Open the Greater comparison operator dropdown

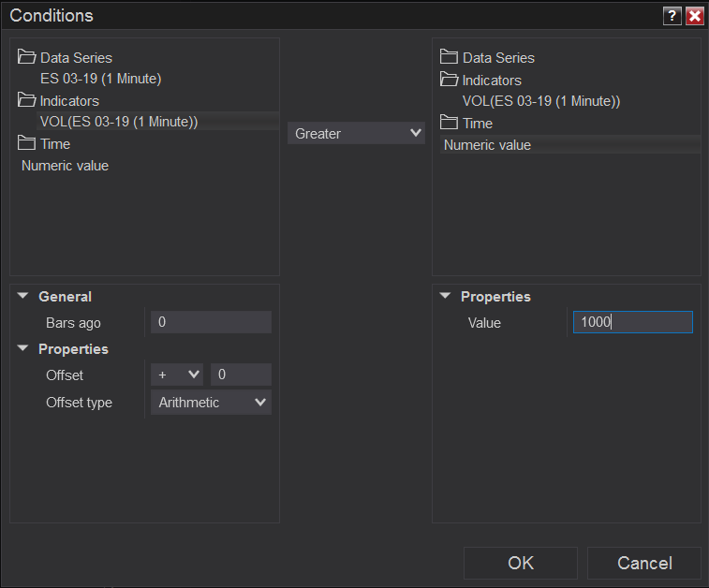[x=356, y=134]
